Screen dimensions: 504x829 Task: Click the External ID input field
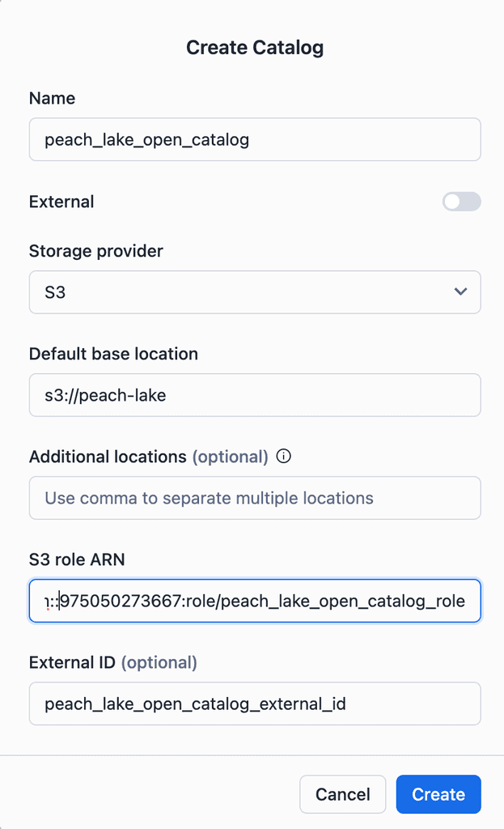point(255,703)
